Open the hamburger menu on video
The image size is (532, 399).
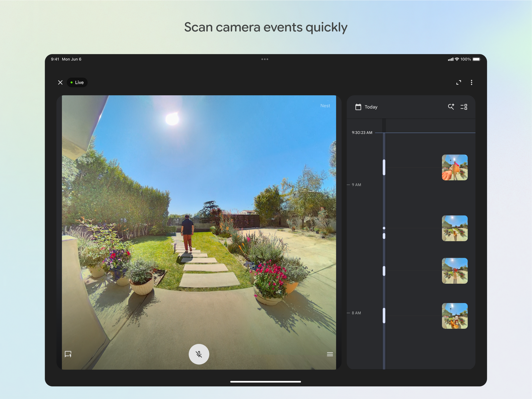click(x=330, y=354)
